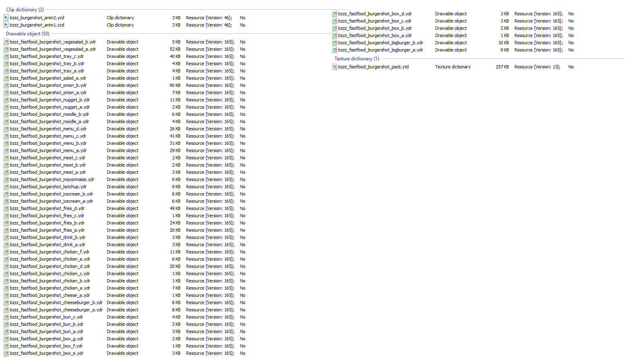The width and height of the screenshot is (644, 362).
Task: Click icon of bzzz_fastfood_burgershot_box_g.ydr
Action: (x=6, y=339)
